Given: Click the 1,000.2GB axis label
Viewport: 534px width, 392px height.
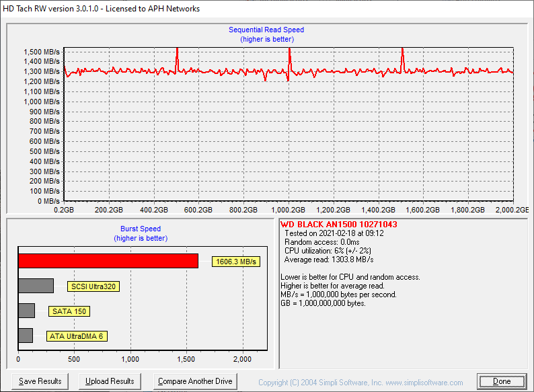Looking at the screenshot, I should click(x=289, y=210).
